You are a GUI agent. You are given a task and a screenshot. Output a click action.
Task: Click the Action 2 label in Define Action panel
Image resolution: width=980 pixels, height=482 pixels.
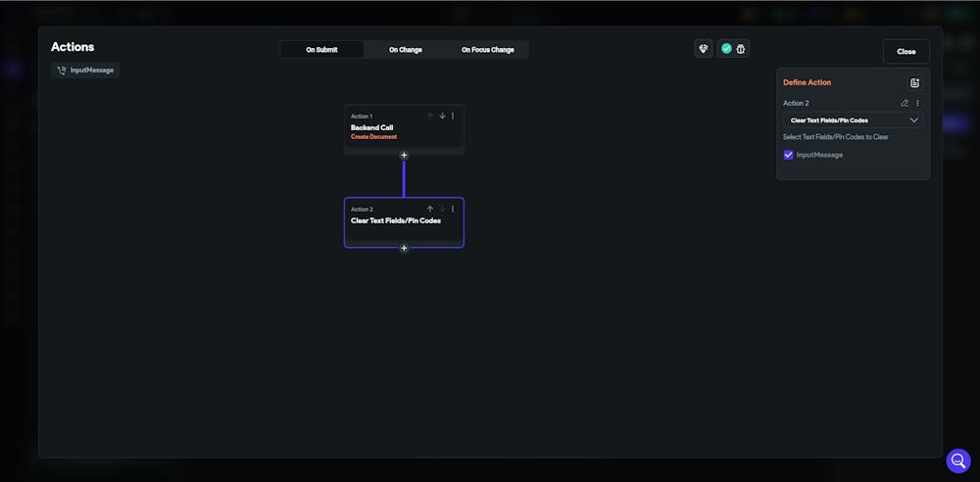tap(796, 103)
